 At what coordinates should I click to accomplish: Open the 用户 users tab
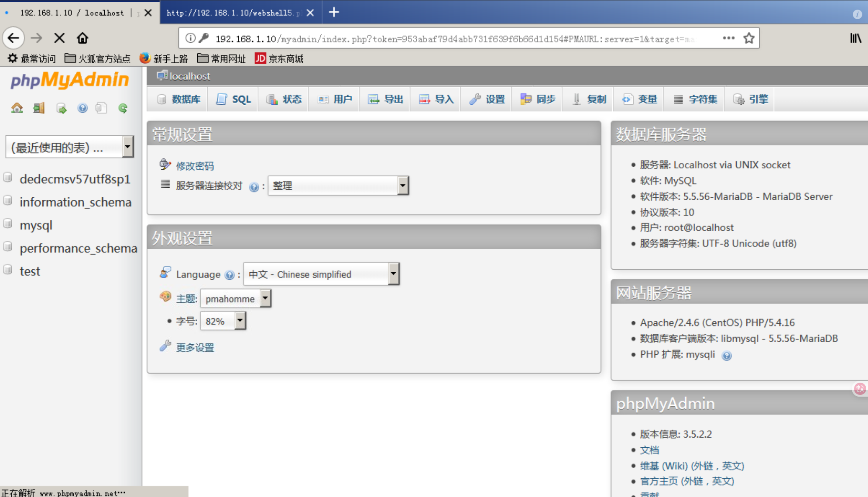click(x=335, y=99)
